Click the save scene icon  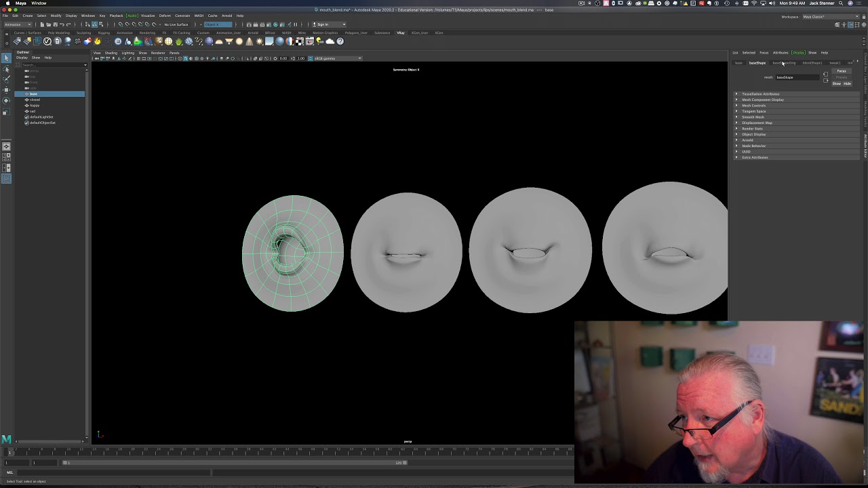point(55,24)
